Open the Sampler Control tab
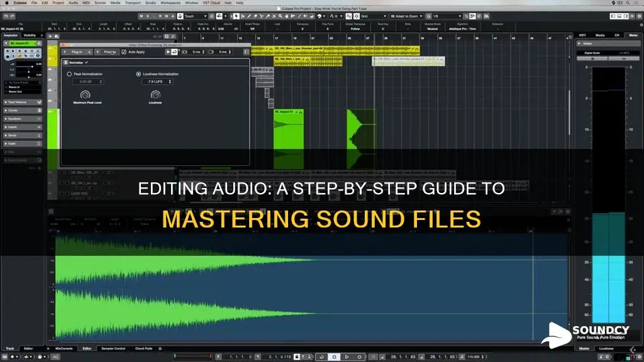The image size is (644, 362). [x=113, y=348]
